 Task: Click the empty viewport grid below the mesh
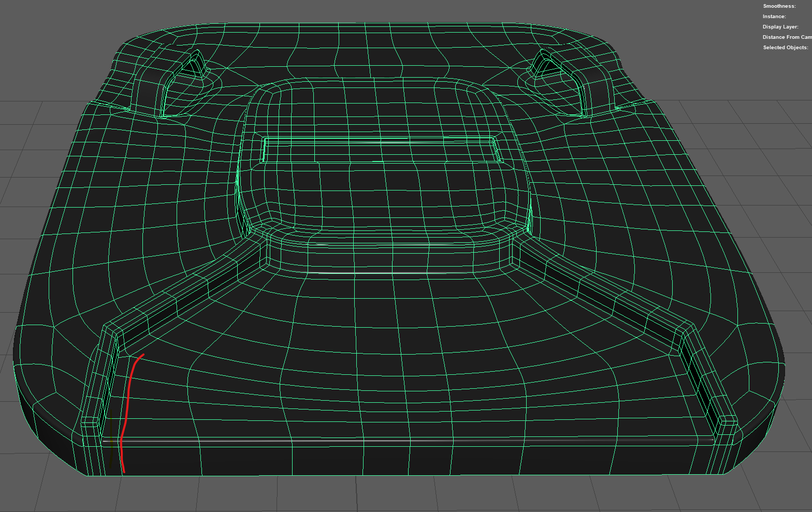coord(404,494)
